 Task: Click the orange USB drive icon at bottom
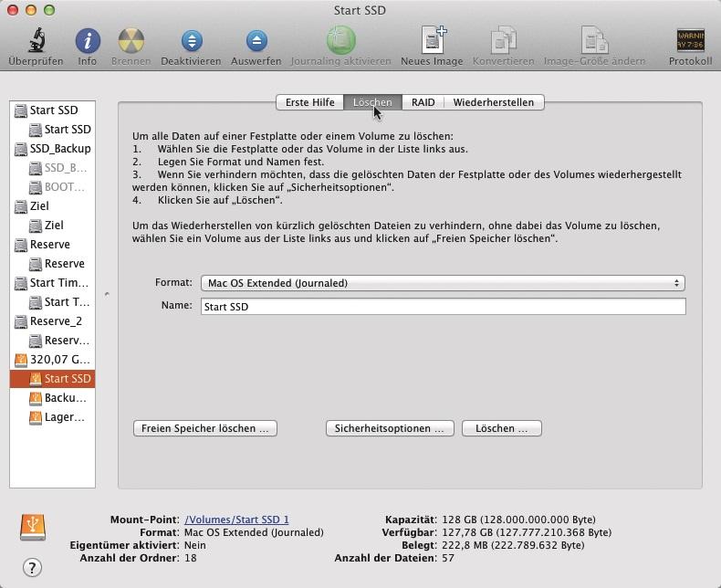pyautogui.click(x=33, y=527)
